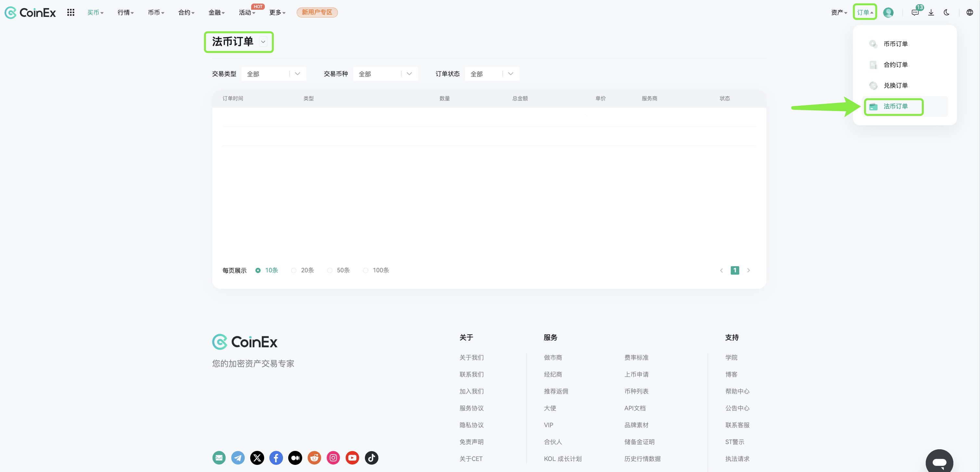Open the apps grid menu icon
The image size is (980, 472).
71,13
